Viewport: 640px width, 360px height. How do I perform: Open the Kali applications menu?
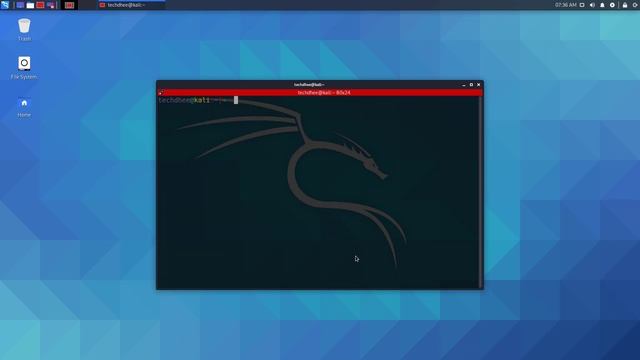coord(5,5)
